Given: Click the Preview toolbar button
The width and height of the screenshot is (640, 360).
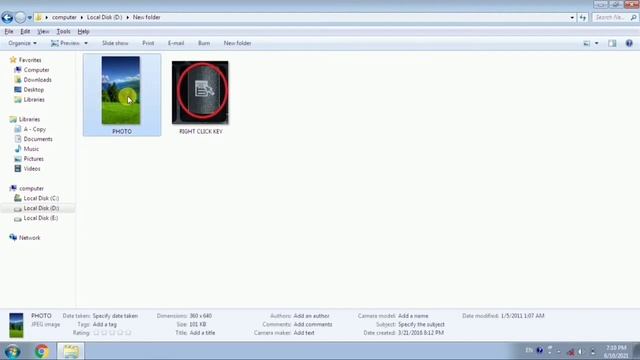Looking at the screenshot, I should click(65, 43).
